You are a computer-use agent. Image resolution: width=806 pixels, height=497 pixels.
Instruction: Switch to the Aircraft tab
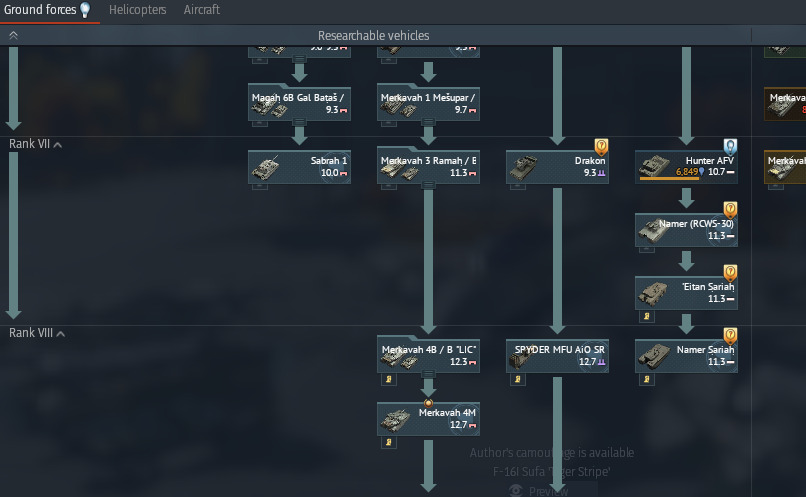click(202, 10)
